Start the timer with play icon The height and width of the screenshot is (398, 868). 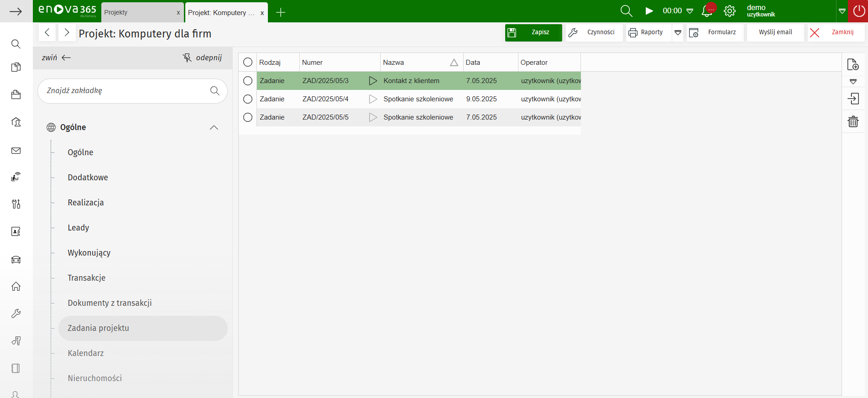pyautogui.click(x=649, y=11)
